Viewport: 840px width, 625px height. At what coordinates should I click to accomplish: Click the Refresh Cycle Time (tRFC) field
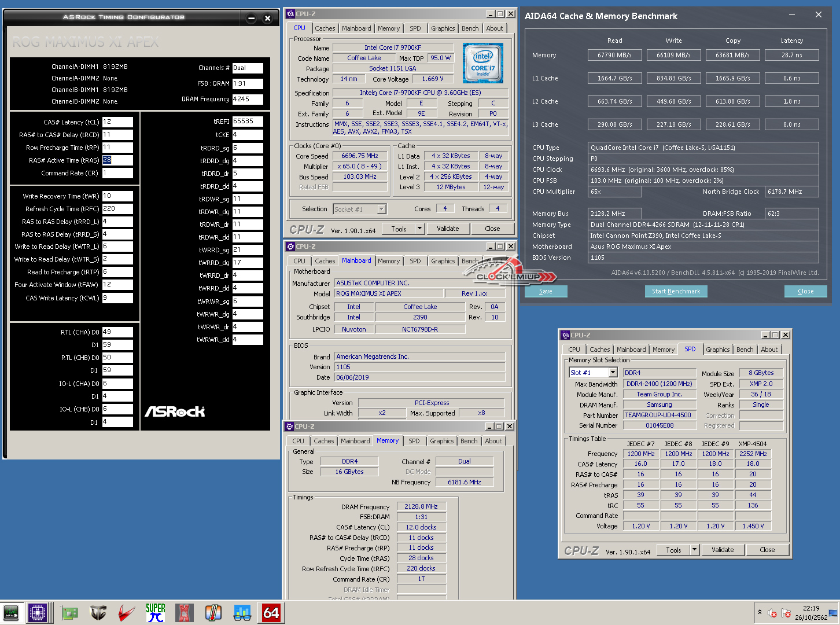117,209
